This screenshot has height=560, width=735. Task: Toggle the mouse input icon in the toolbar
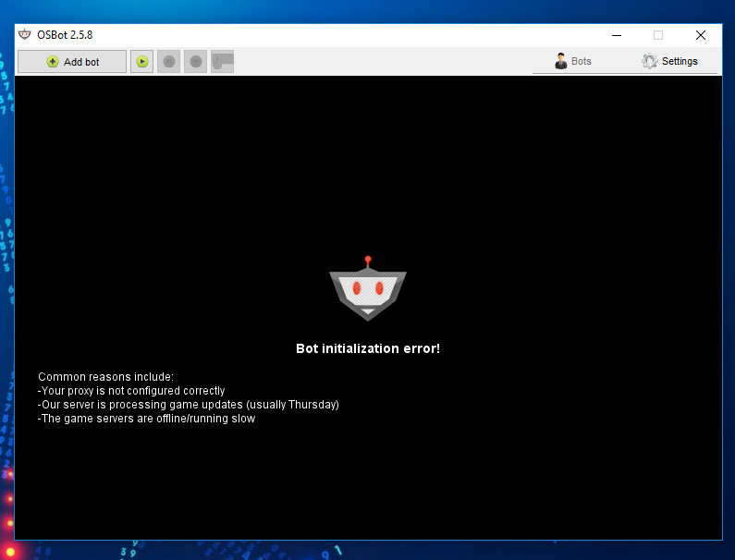pyautogui.click(x=222, y=62)
